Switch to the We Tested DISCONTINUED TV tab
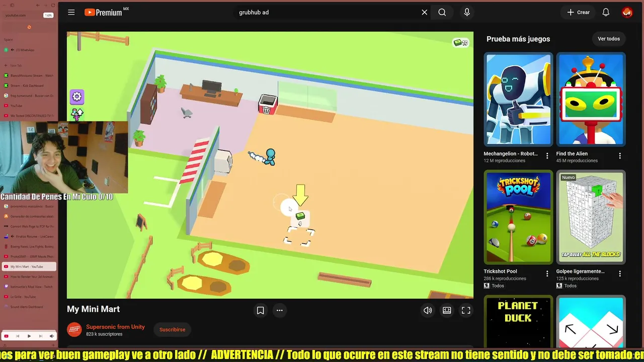644x362 pixels. point(29,116)
